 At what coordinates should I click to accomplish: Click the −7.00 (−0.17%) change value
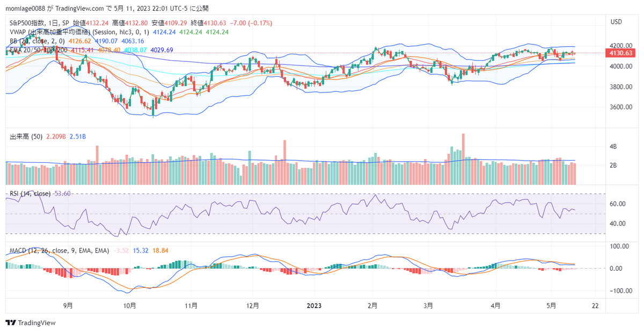[x=251, y=23]
